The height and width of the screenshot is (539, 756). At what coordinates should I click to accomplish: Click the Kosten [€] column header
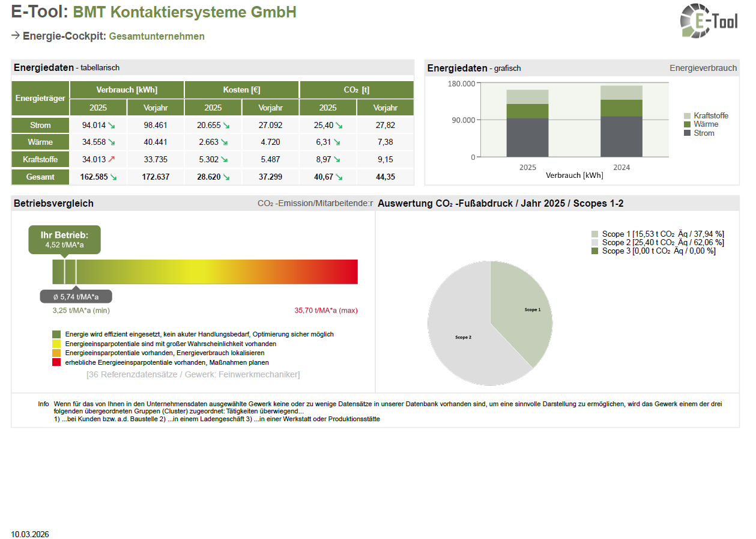[241, 90]
